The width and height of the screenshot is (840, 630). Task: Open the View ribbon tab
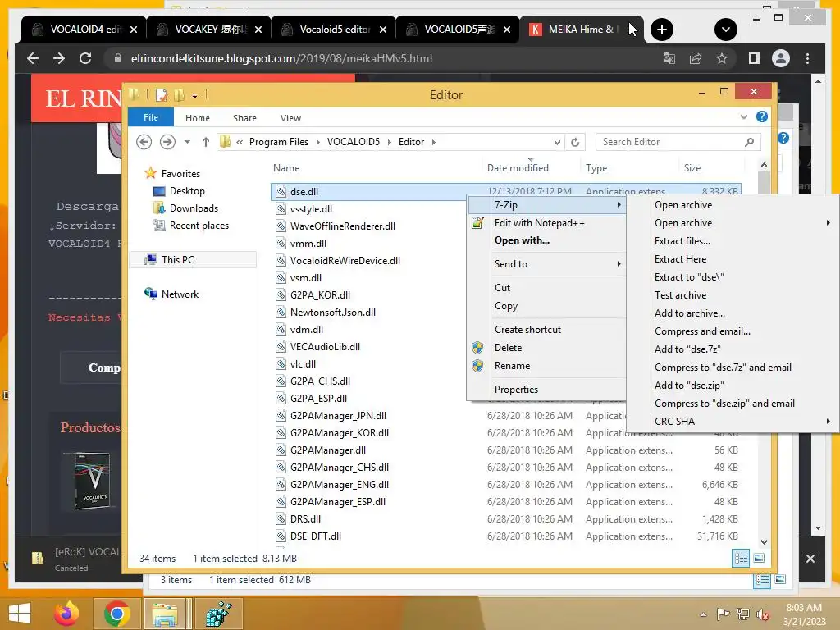290,118
